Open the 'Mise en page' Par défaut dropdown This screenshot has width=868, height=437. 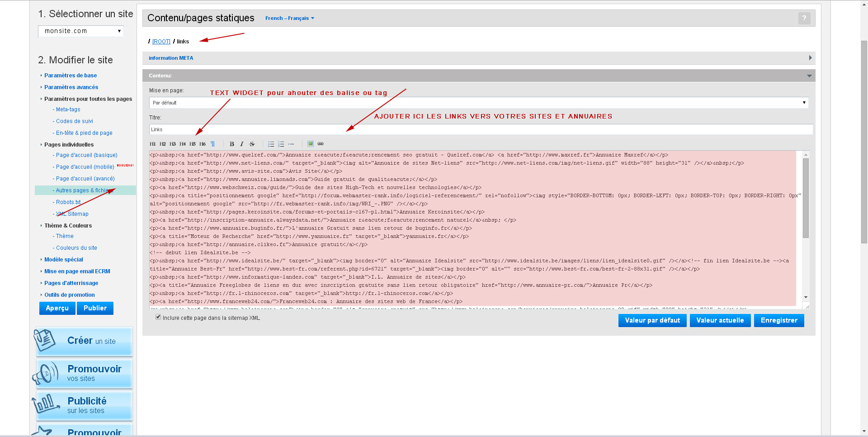(479, 103)
